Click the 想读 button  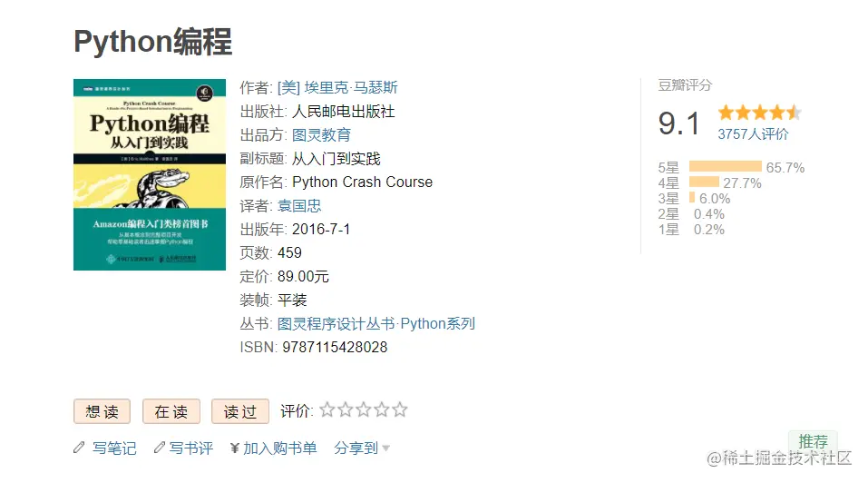102,411
